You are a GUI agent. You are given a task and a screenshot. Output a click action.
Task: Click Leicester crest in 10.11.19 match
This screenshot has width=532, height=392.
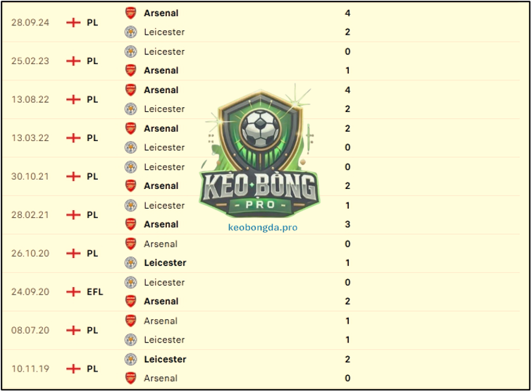tap(130, 359)
